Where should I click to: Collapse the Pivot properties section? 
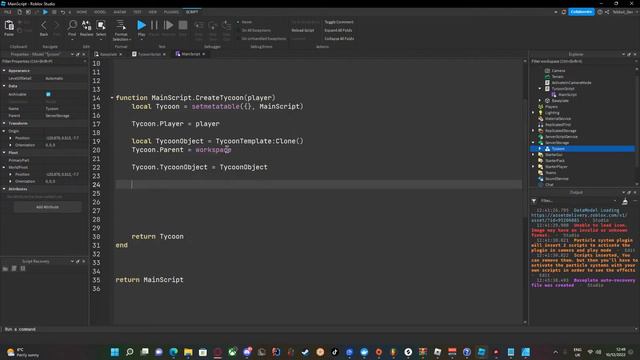click(4, 153)
